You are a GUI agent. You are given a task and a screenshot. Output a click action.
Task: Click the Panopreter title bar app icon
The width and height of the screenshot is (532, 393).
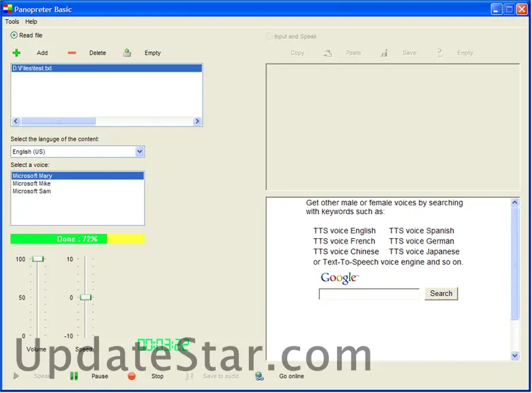click(x=8, y=9)
